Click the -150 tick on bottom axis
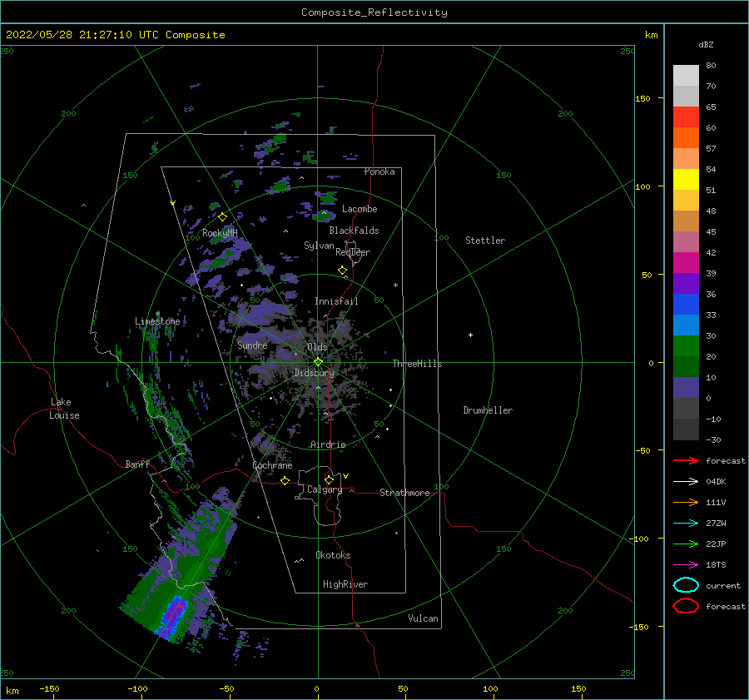The image size is (749, 700). tap(49, 688)
